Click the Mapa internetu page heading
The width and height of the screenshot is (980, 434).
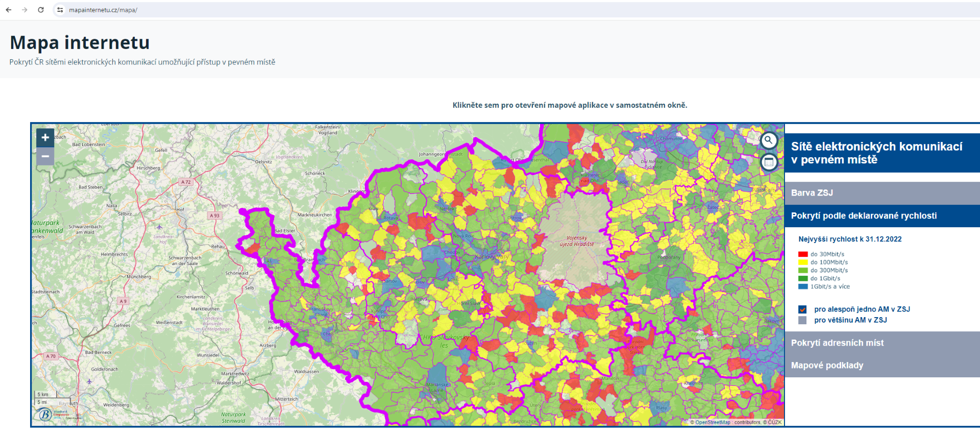80,42
